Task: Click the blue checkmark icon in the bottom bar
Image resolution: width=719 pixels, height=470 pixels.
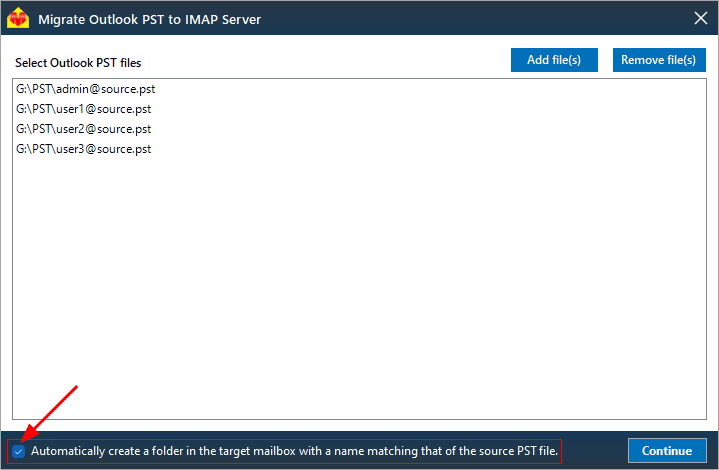Action: click(x=19, y=452)
